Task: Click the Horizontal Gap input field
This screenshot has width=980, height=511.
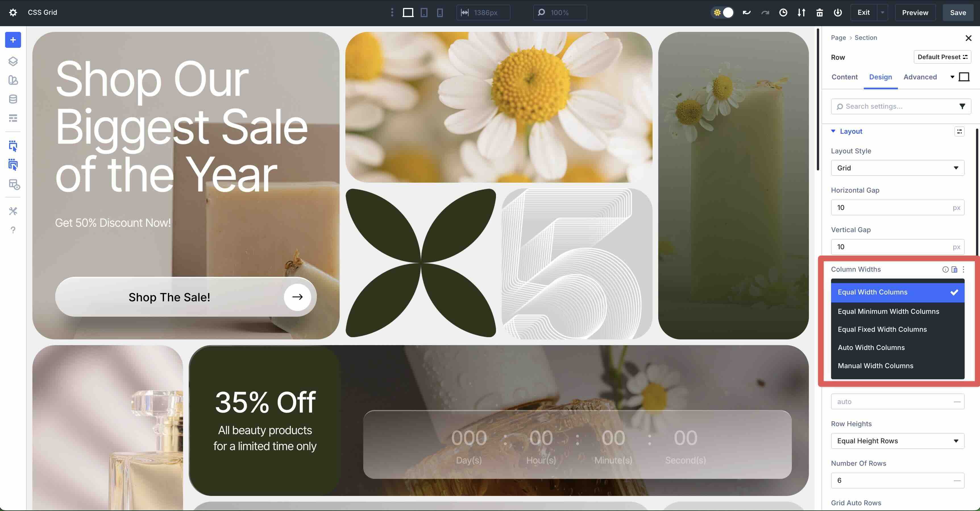Action: tap(890, 207)
